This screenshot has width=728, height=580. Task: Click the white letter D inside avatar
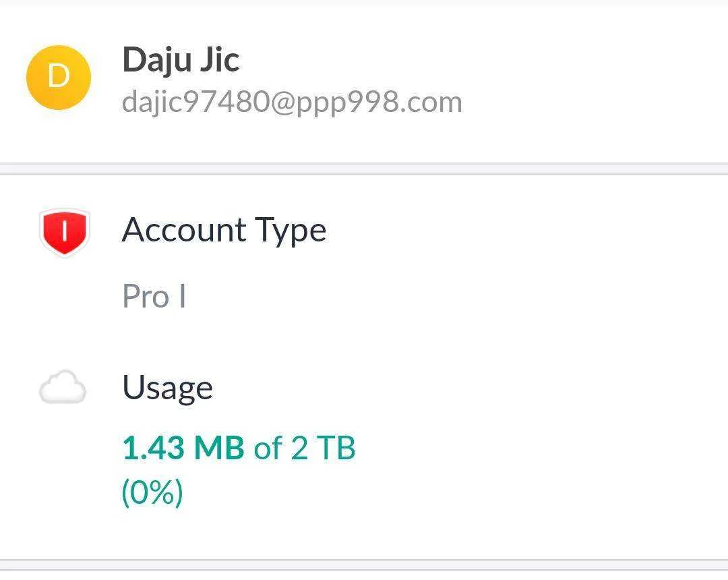[x=59, y=76]
